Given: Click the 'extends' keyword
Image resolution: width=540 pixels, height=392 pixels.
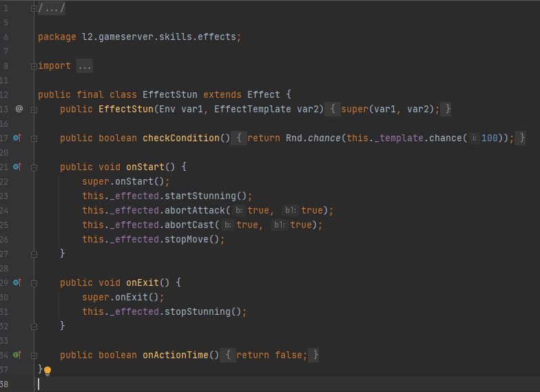Looking at the screenshot, I should 222,95.
